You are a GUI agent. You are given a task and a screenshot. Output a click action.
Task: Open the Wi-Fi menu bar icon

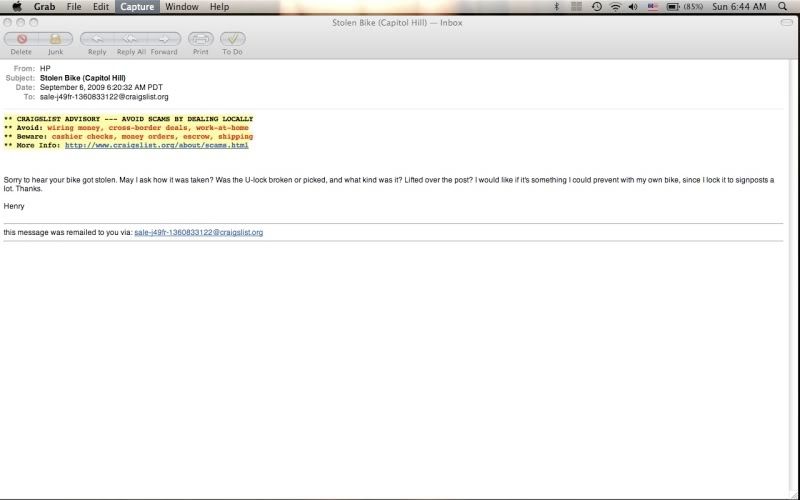click(x=615, y=7)
